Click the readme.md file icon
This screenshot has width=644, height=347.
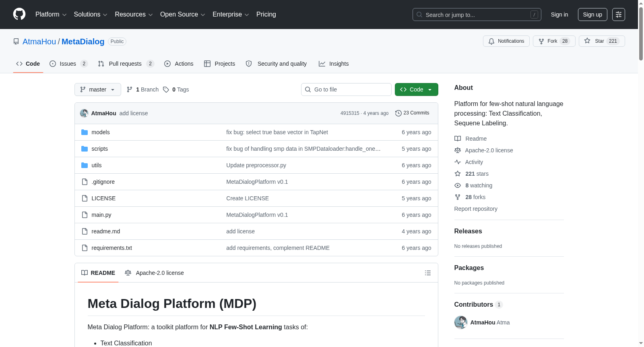pos(85,231)
